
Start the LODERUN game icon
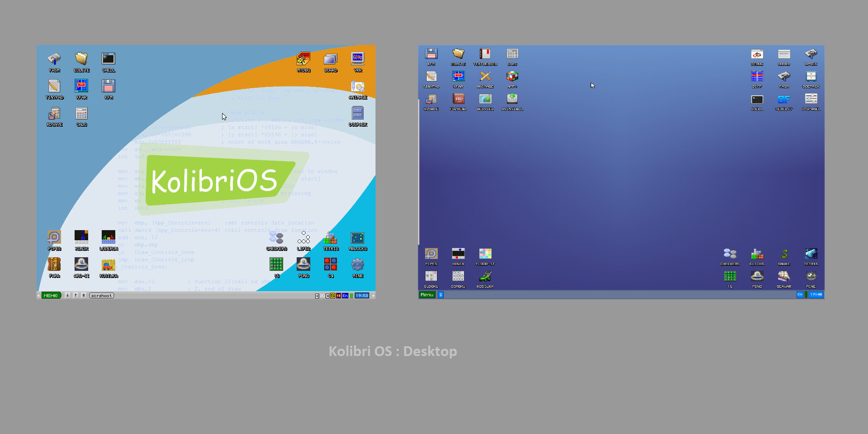coord(108,238)
